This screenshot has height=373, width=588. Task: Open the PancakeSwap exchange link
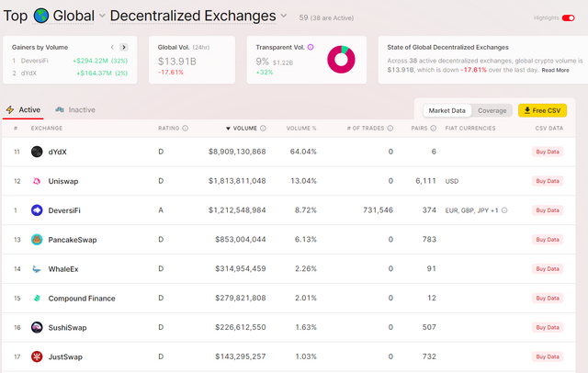tap(73, 240)
